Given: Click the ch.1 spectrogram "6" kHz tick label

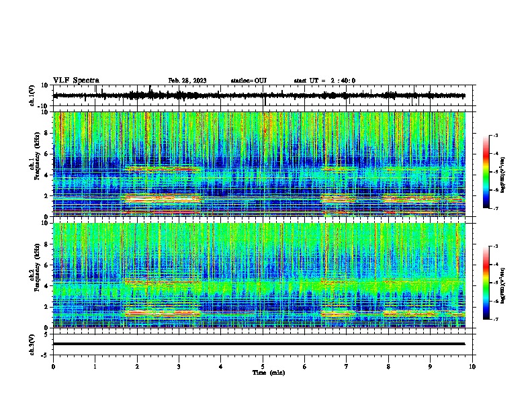Looking at the screenshot, I should 47,154.
